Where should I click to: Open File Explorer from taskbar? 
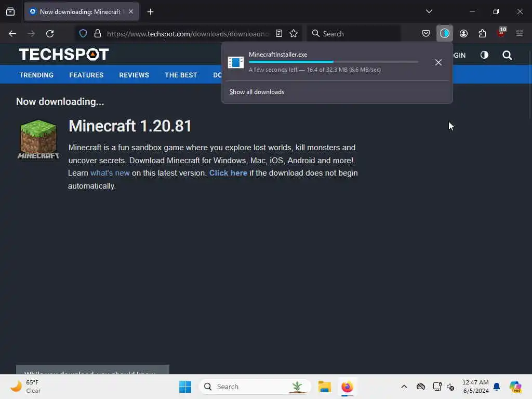click(324, 387)
